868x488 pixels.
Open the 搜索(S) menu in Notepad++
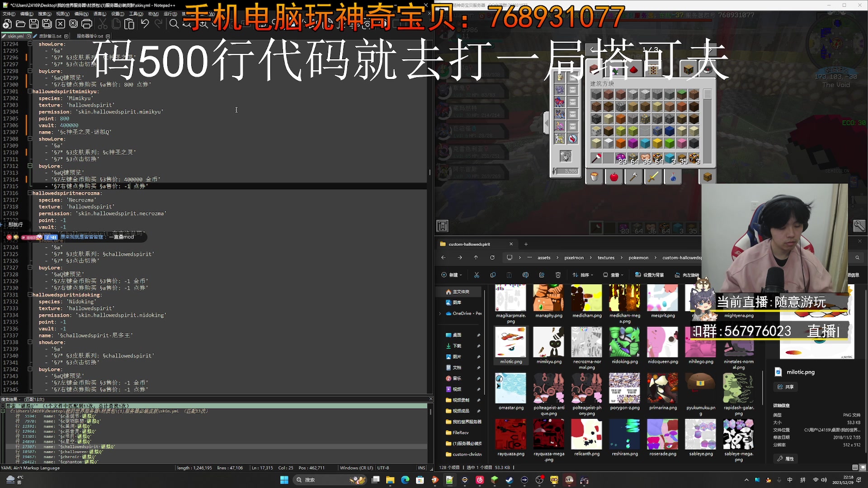click(44, 14)
